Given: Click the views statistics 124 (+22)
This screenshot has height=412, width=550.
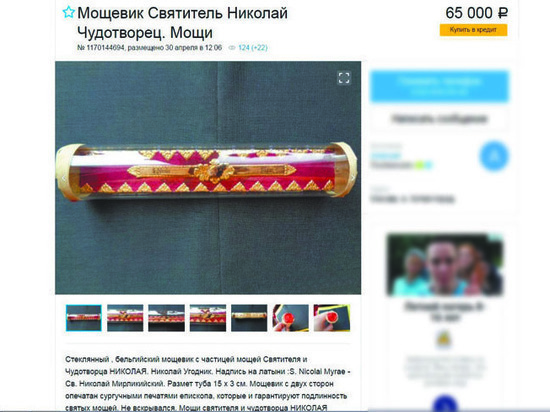Looking at the screenshot, I should [x=253, y=48].
